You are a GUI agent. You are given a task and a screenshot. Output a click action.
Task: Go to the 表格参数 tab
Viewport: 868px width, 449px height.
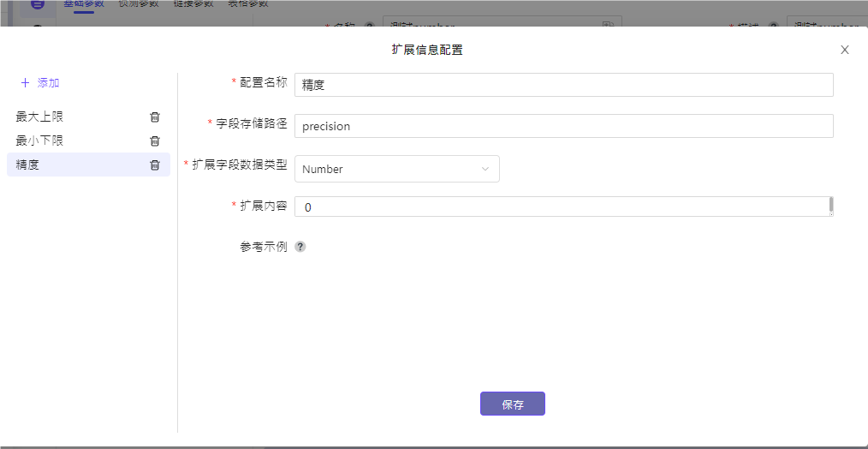248,4
